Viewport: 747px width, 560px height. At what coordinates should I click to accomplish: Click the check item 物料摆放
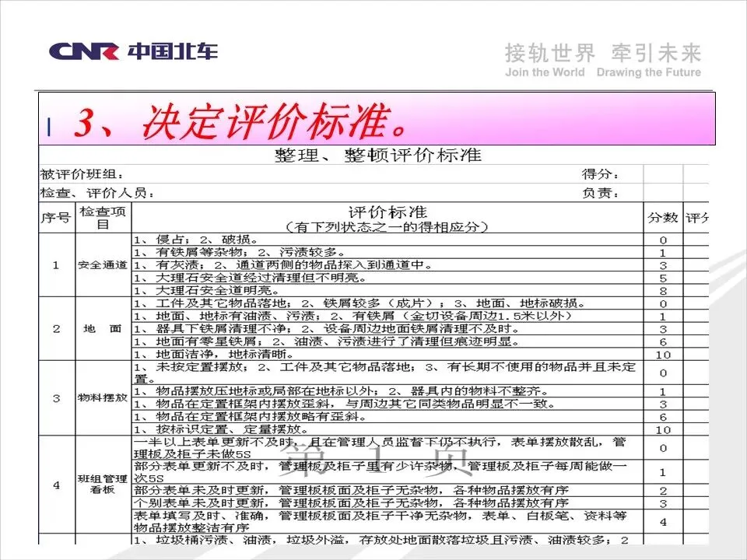103,397
